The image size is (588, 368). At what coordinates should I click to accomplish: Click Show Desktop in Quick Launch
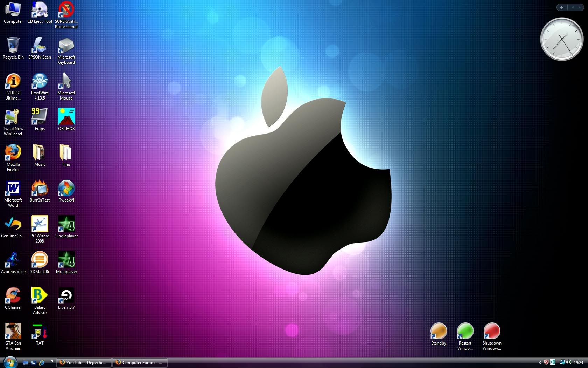pos(26,363)
